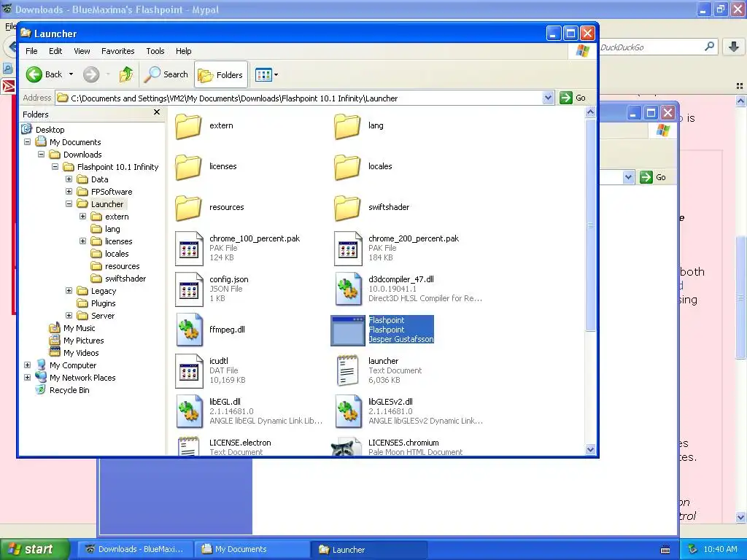Select the resources folder icon
The height and width of the screenshot is (560, 747).
click(189, 208)
